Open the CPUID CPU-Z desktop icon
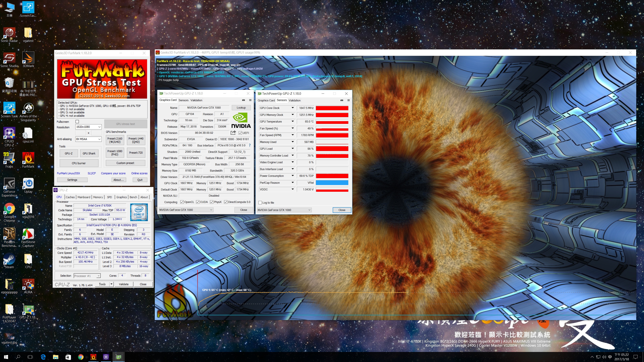This screenshot has width=644, height=362. [x=9, y=137]
